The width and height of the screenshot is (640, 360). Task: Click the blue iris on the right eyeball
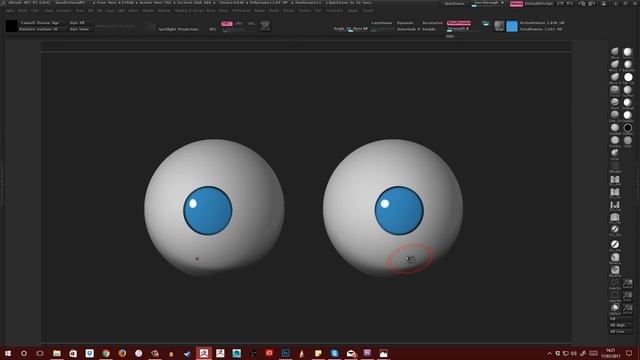point(399,211)
